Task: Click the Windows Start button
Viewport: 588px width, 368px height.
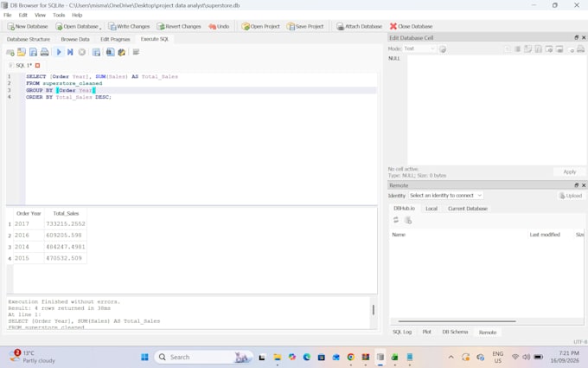Action: [144, 357]
